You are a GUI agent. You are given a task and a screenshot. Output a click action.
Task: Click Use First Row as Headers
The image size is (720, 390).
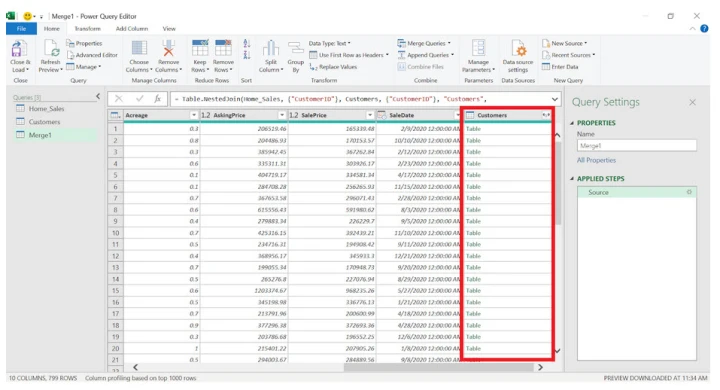pyautogui.click(x=349, y=55)
